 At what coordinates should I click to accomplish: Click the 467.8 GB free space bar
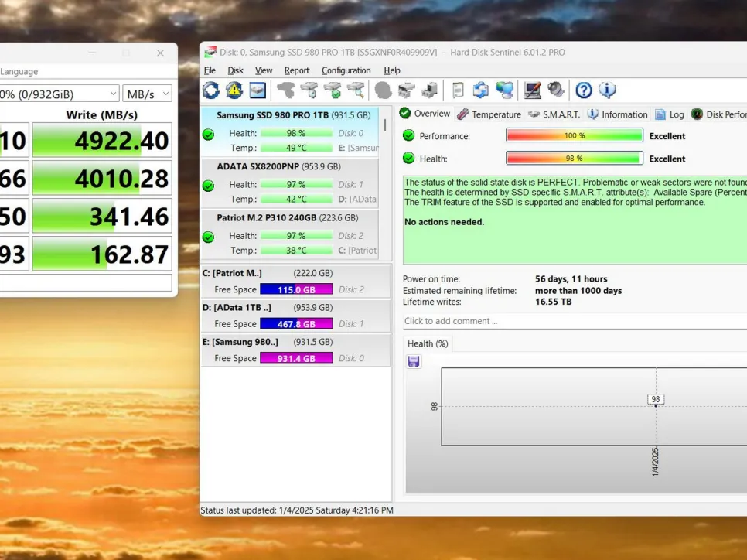(x=296, y=323)
